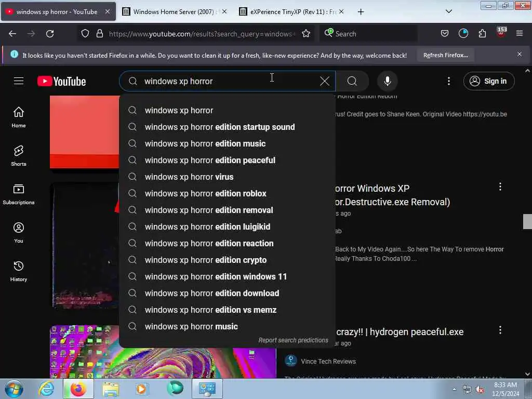
Task: Open the blue circle toolbar extension
Action: coord(463,34)
